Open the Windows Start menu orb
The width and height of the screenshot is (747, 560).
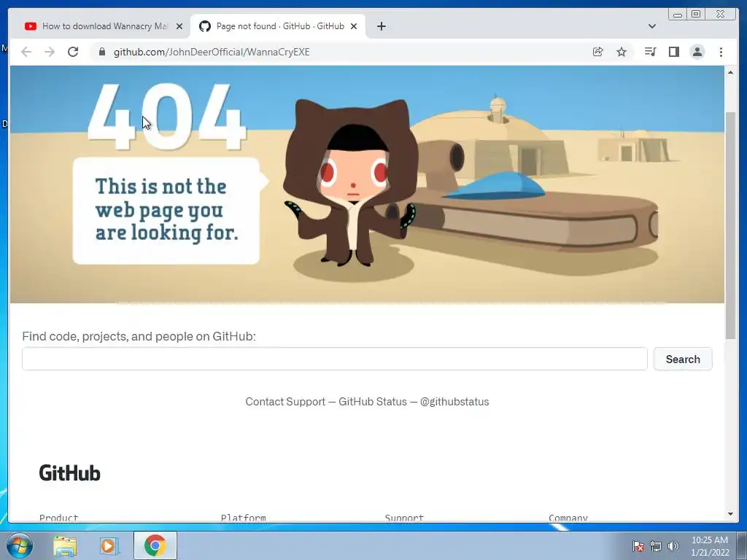click(x=20, y=545)
